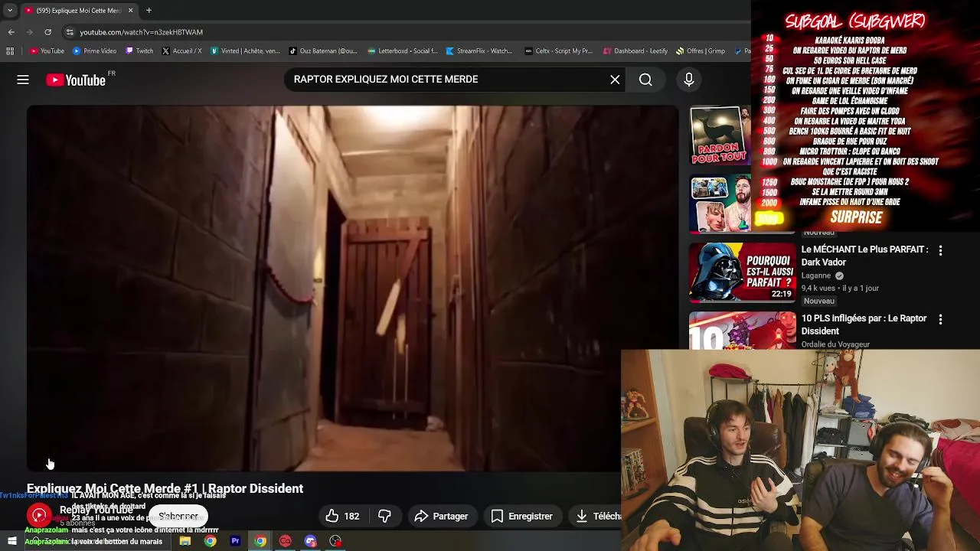Reload the page with the refresh icon

[47, 32]
